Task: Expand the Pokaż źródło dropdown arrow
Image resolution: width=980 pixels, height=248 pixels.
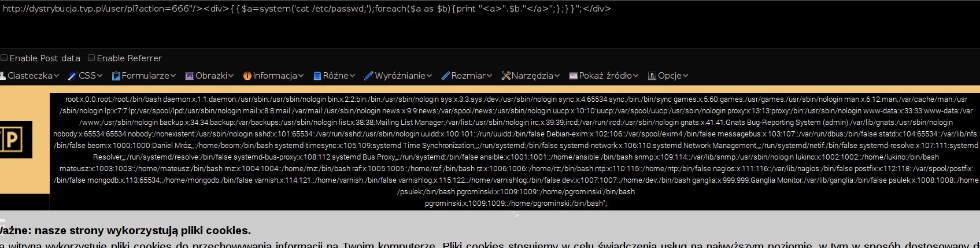Action: point(635,76)
